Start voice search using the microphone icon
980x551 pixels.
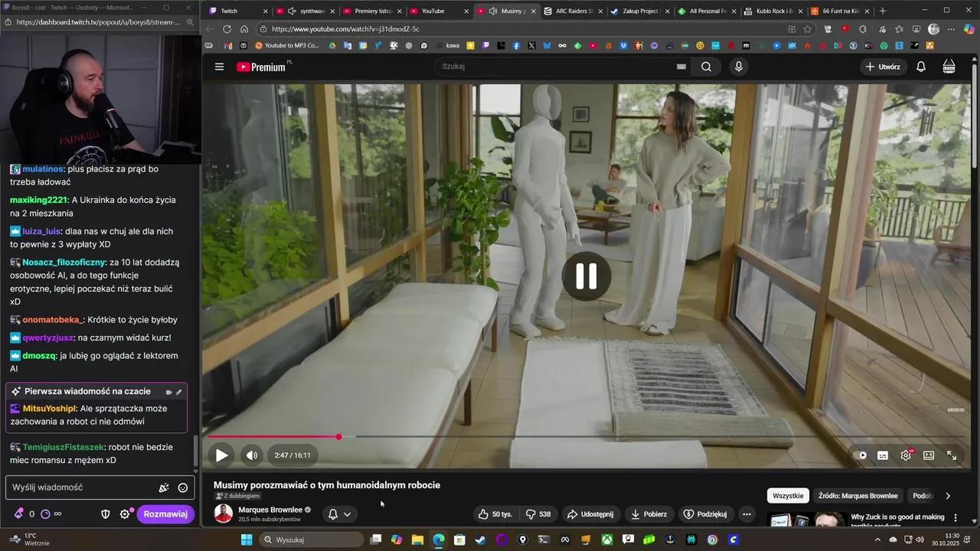738,67
